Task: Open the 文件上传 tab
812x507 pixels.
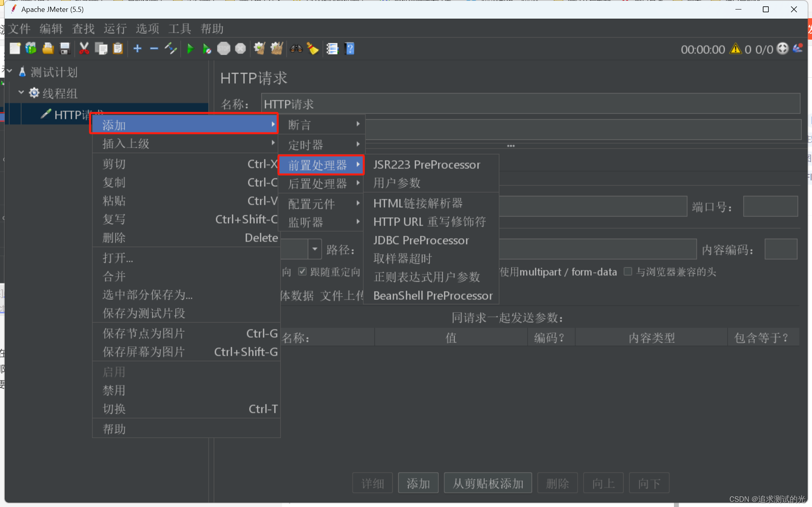Action: [x=342, y=295]
